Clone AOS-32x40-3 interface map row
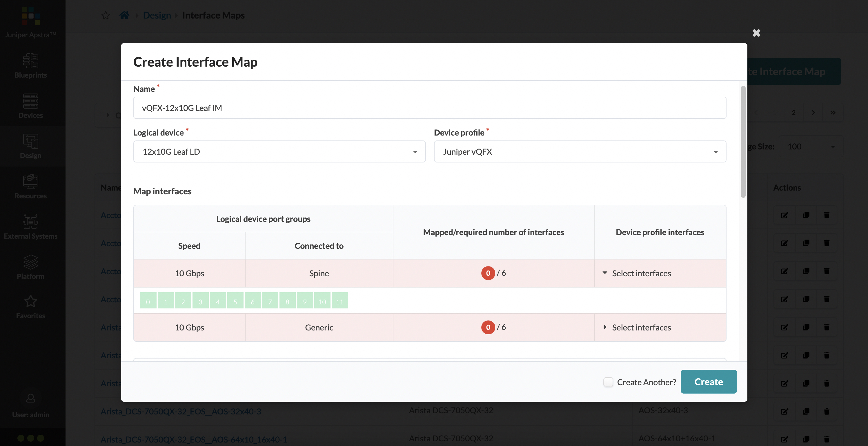Image resolution: width=868 pixels, height=446 pixels. (806, 411)
